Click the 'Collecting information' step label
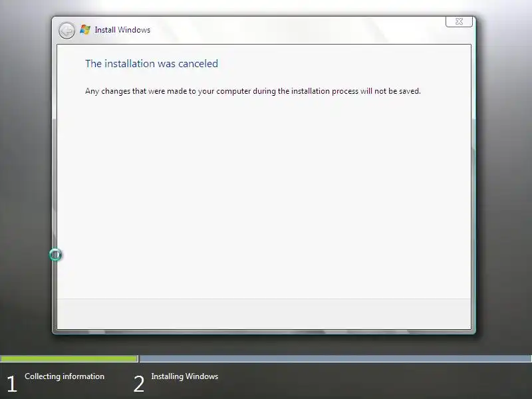The height and width of the screenshot is (399, 532). [x=65, y=376]
